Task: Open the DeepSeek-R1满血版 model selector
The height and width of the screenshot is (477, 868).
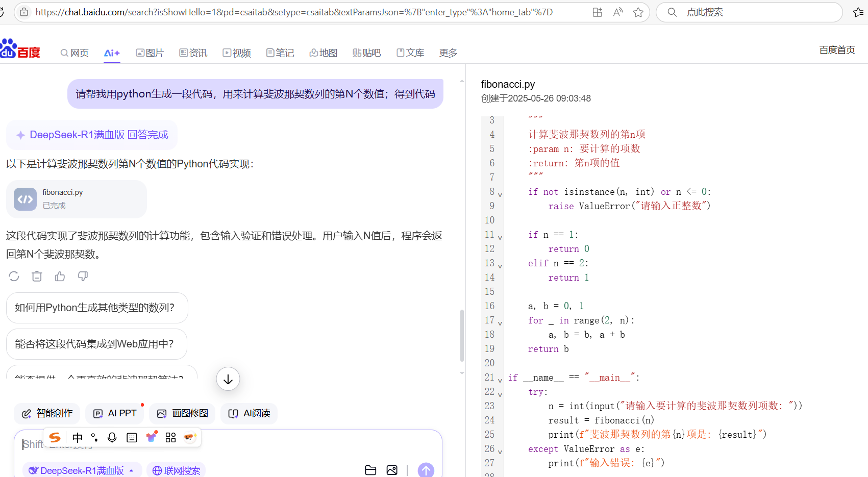Action: 82,470
